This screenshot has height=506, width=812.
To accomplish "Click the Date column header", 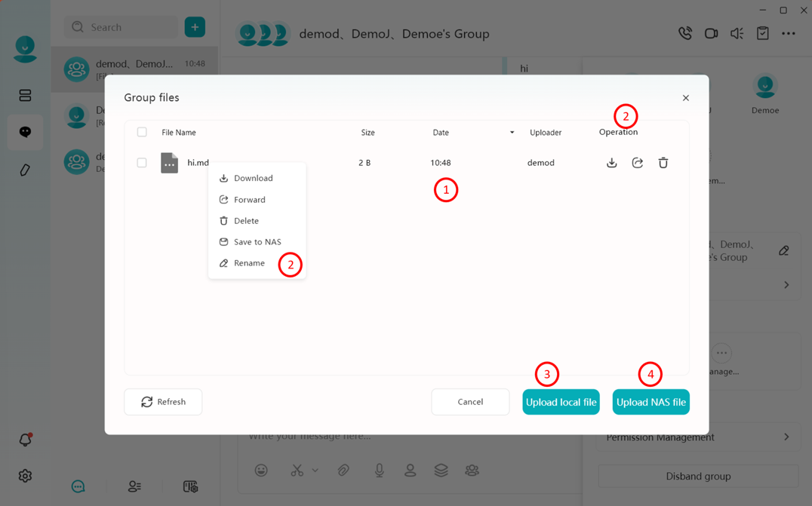I will click(x=441, y=133).
